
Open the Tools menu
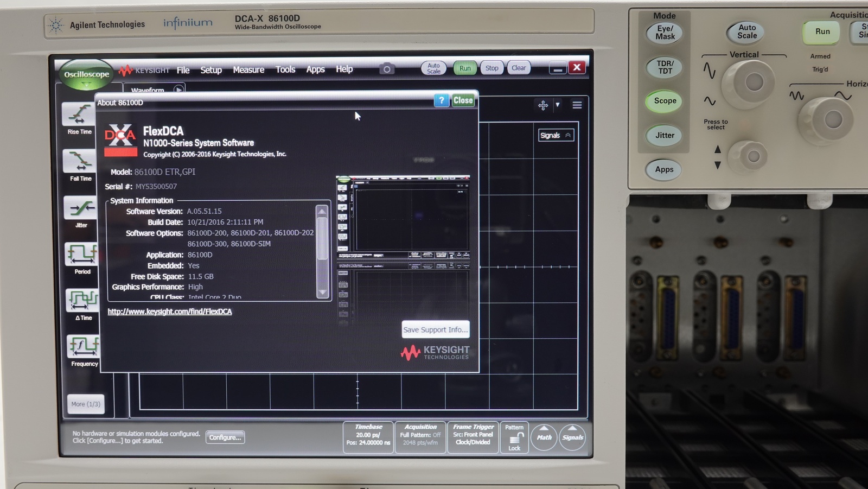coord(285,69)
